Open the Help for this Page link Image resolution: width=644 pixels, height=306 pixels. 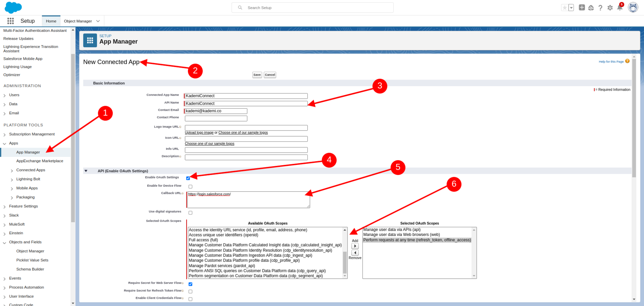point(611,62)
